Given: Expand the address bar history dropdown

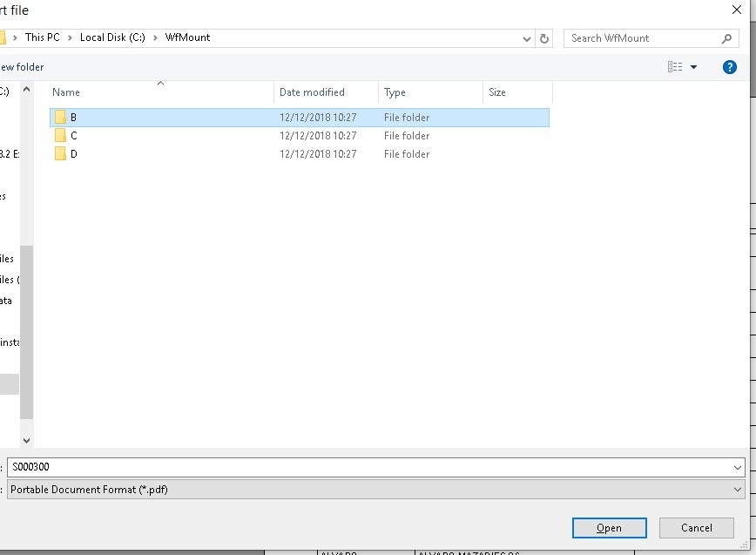Looking at the screenshot, I should 527,38.
